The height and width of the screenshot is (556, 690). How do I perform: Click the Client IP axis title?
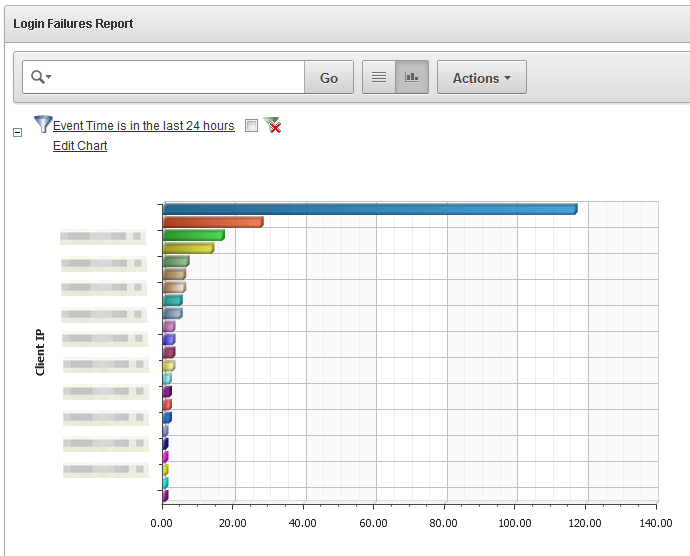(40, 352)
